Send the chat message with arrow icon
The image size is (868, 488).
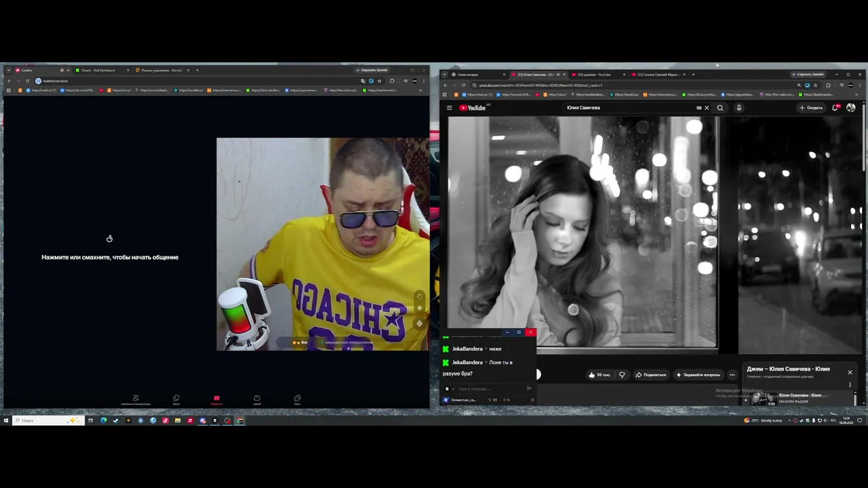click(x=529, y=388)
